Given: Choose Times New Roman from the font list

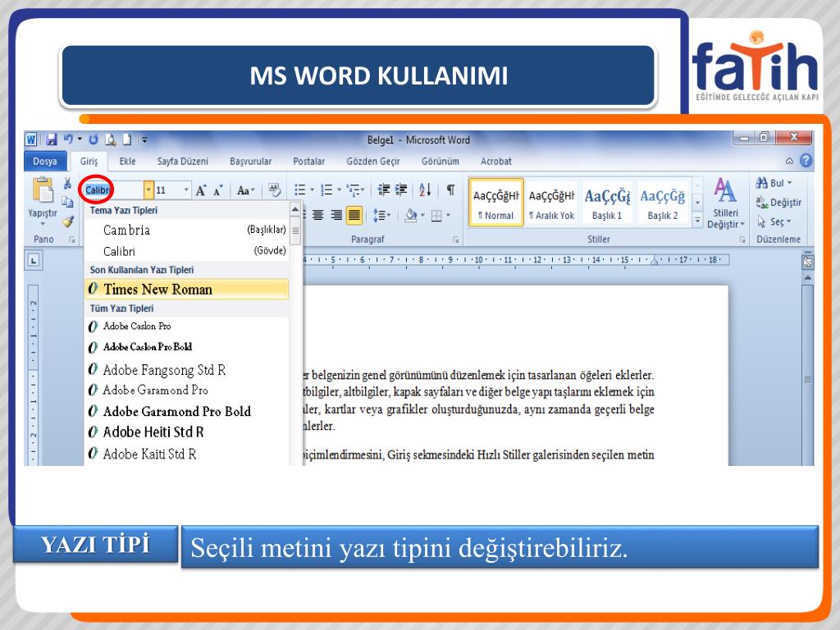Looking at the screenshot, I should point(186,290).
